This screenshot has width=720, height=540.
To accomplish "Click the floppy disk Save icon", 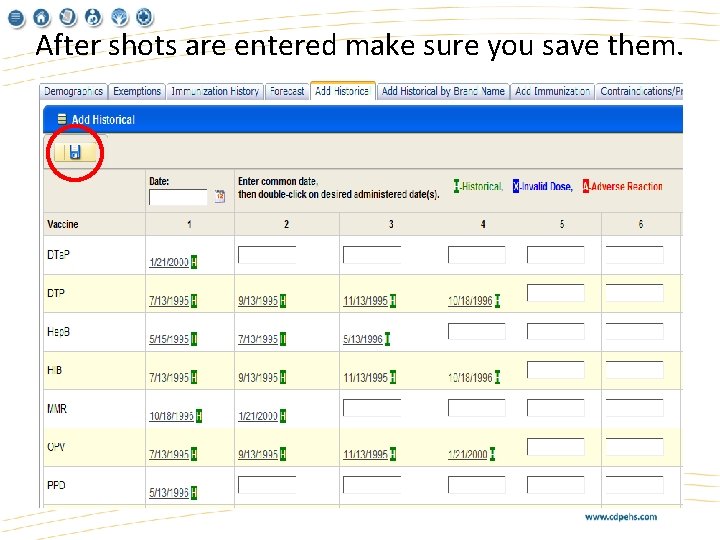I will (75, 152).
